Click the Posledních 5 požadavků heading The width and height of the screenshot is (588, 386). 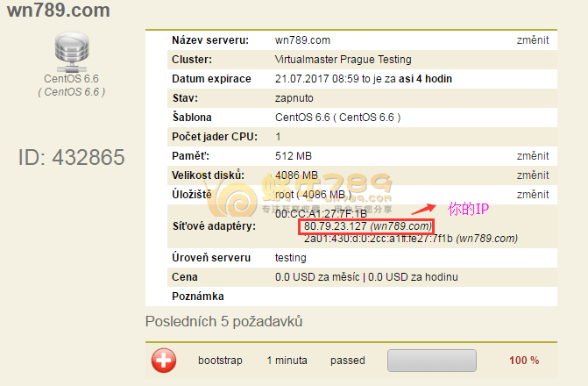[227, 321]
